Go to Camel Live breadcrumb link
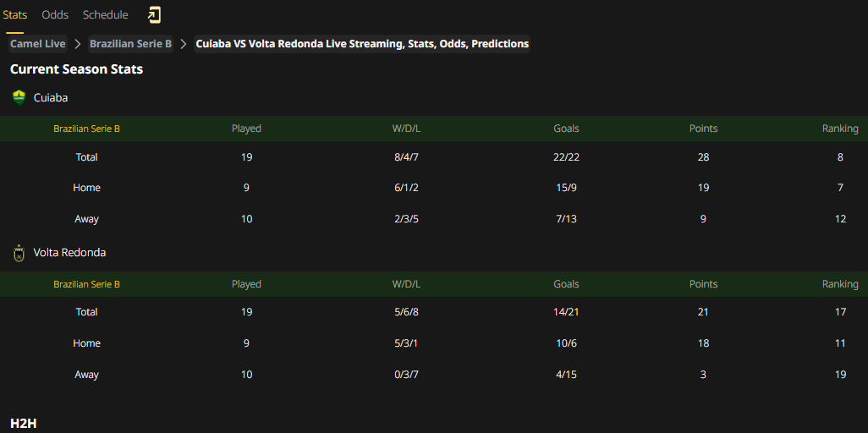This screenshot has height=433, width=868. 37,44
